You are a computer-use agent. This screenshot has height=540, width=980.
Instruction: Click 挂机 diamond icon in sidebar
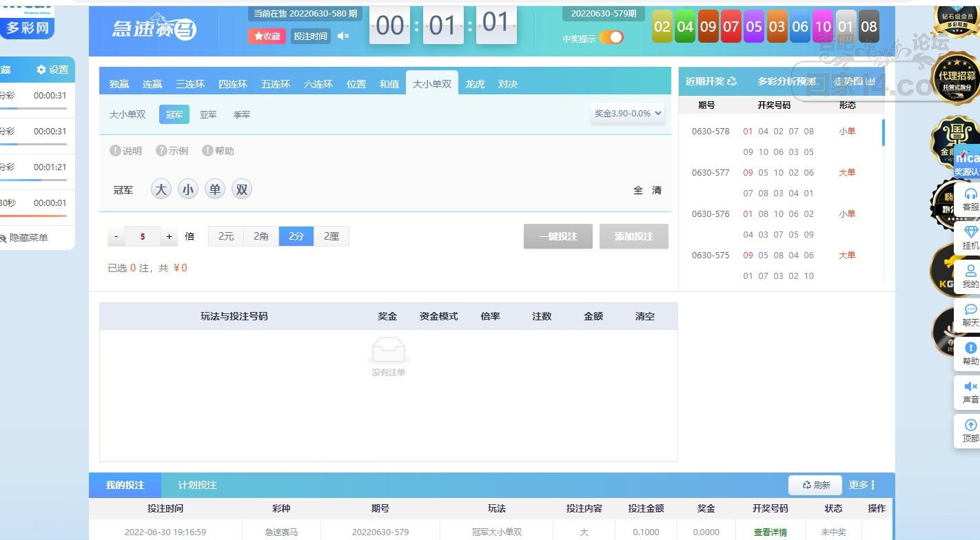(970, 238)
